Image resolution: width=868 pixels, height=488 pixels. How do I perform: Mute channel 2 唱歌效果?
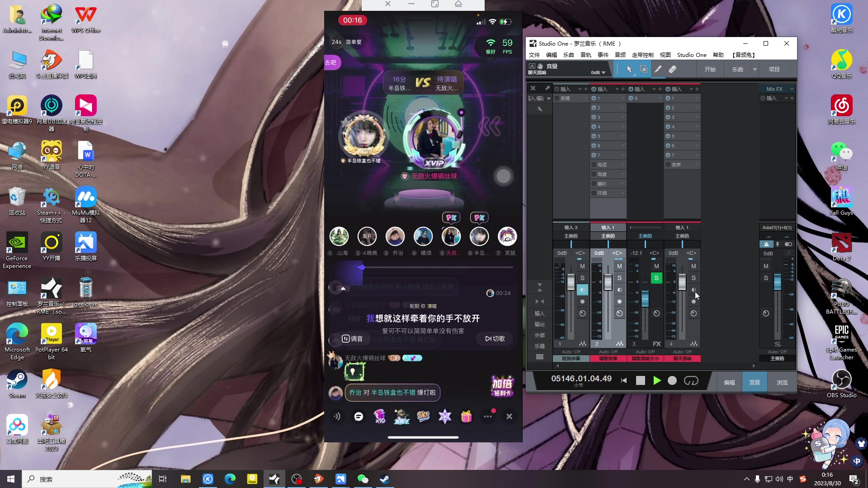(x=619, y=266)
